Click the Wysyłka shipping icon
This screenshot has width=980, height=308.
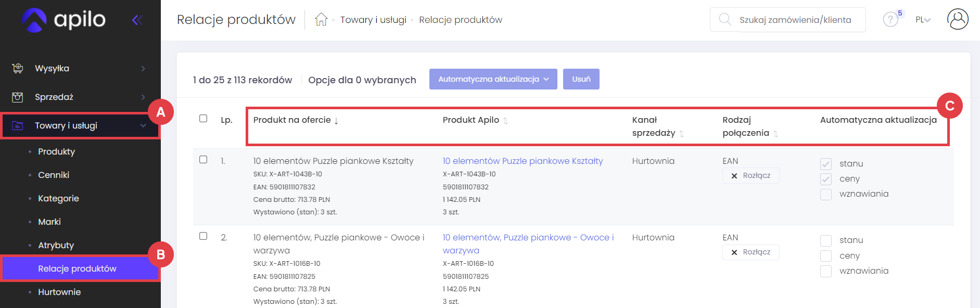tap(18, 68)
